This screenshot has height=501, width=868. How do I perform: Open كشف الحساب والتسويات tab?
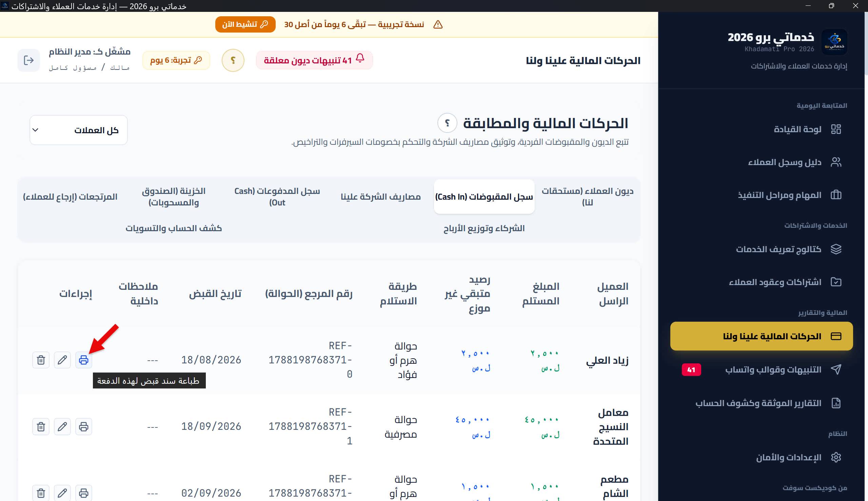[174, 228]
